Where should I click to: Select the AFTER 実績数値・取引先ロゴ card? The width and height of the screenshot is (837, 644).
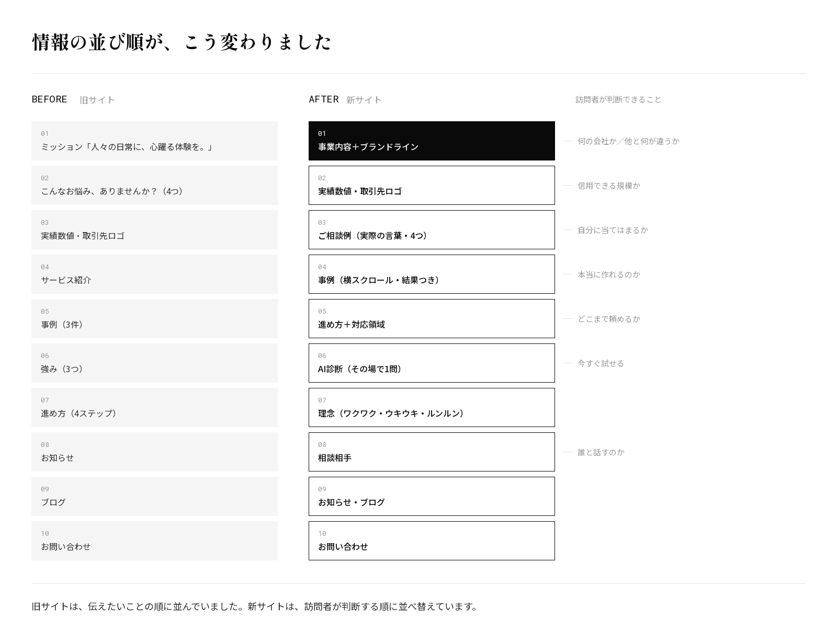tap(432, 185)
